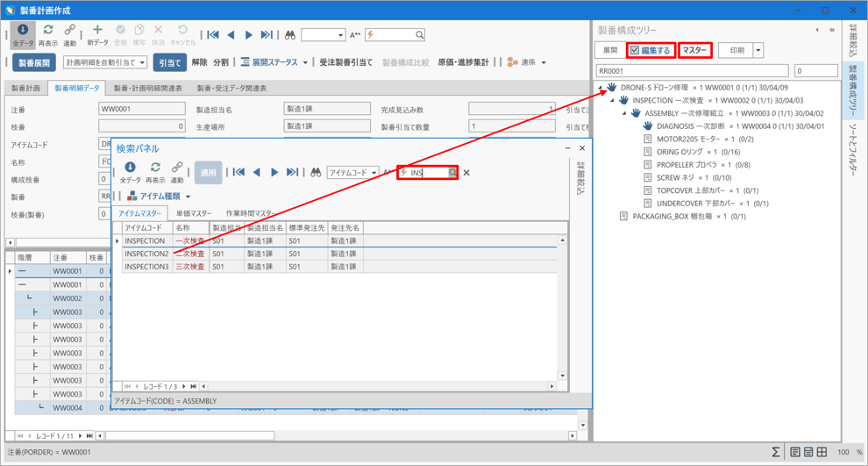Click the sigma icon in status bar

point(775,452)
